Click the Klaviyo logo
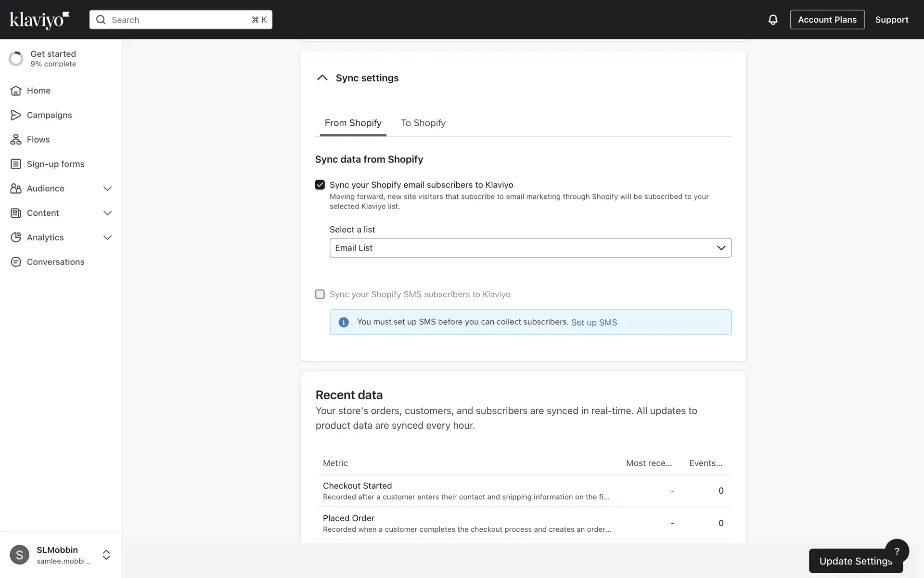Image resolution: width=924 pixels, height=578 pixels. coord(39,20)
